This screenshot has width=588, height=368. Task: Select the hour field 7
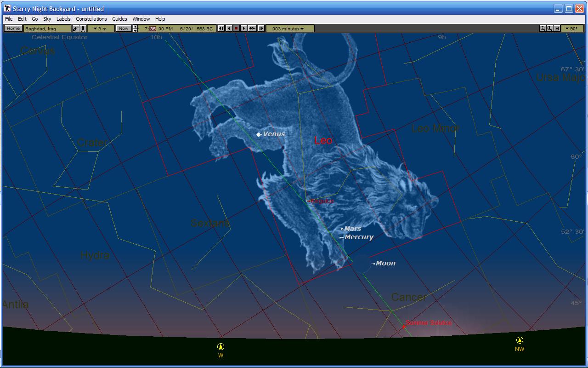point(146,29)
